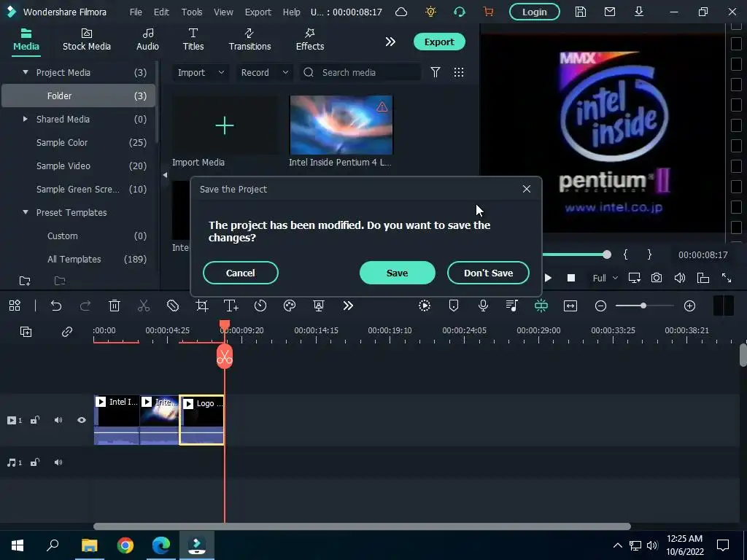Close the Save the Project dialog with X

tap(527, 189)
